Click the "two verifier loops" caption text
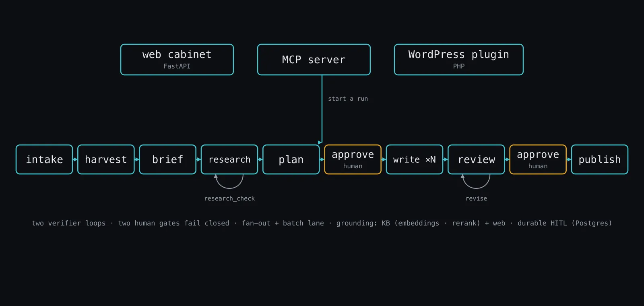 click(x=68, y=223)
